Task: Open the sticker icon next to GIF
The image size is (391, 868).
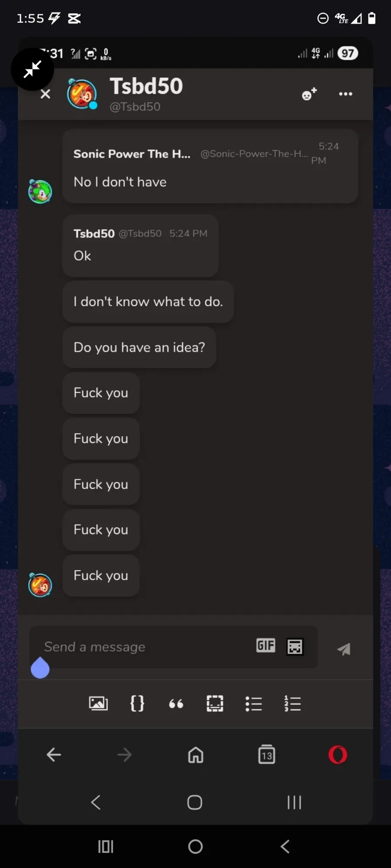Action: (295, 646)
